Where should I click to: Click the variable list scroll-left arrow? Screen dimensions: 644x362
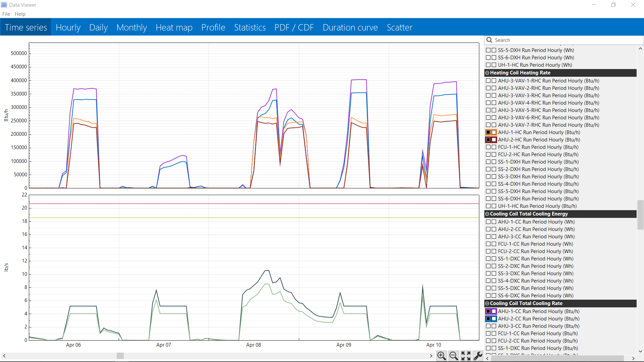pyautogui.click(x=487, y=358)
